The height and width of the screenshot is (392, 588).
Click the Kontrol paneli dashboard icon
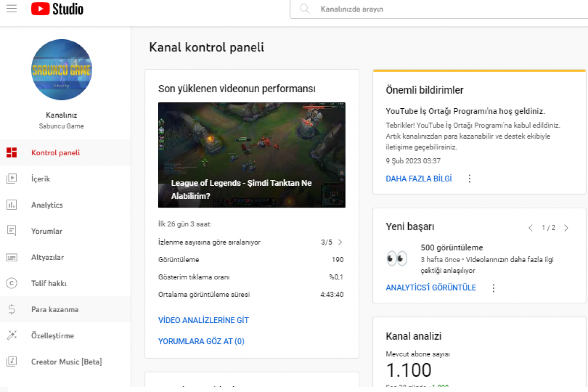pos(12,152)
